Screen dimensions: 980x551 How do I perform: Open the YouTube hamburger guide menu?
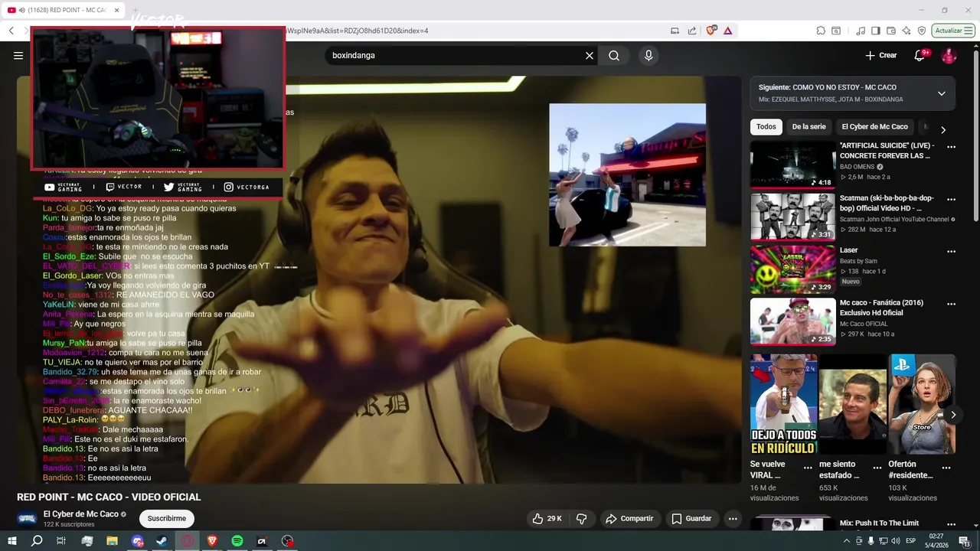click(x=18, y=55)
